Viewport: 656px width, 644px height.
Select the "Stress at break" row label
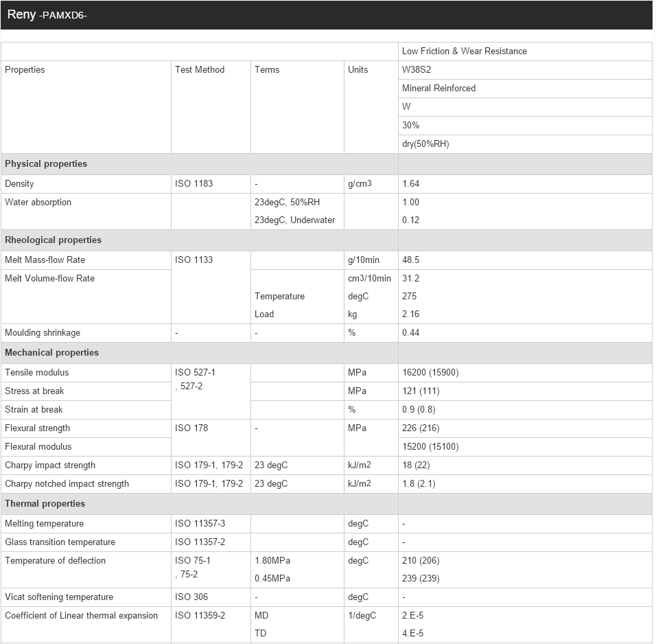[34, 391]
